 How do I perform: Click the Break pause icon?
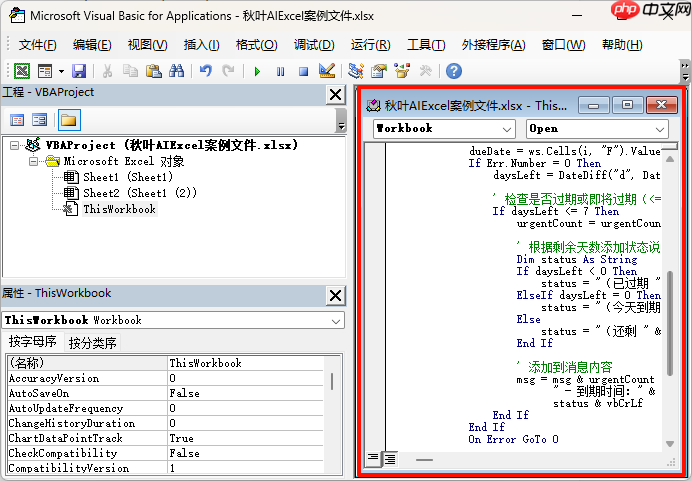pyautogui.click(x=280, y=71)
